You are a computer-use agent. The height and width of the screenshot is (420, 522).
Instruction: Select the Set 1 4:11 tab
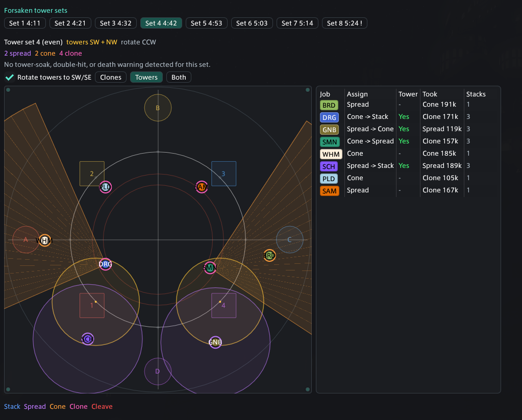click(x=24, y=23)
